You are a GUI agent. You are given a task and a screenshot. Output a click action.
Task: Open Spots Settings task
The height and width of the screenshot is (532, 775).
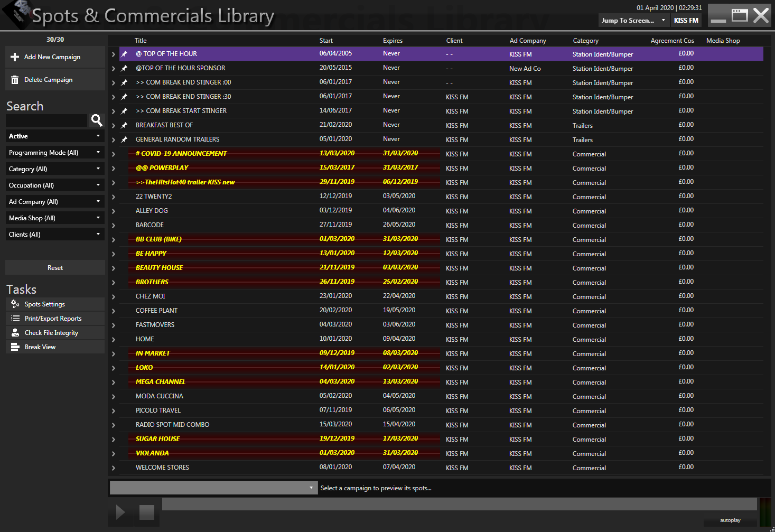click(x=55, y=304)
